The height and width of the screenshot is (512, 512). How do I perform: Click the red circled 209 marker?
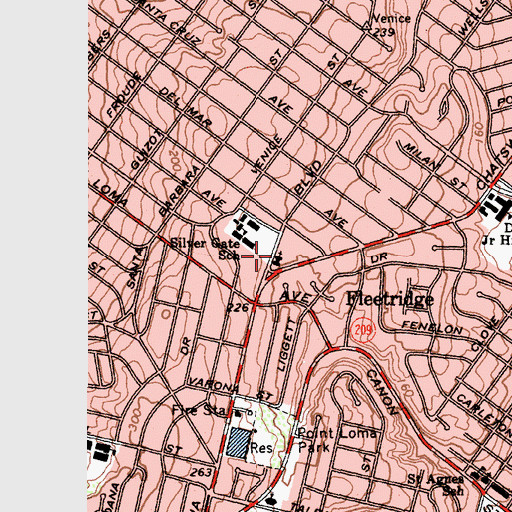[363, 330]
